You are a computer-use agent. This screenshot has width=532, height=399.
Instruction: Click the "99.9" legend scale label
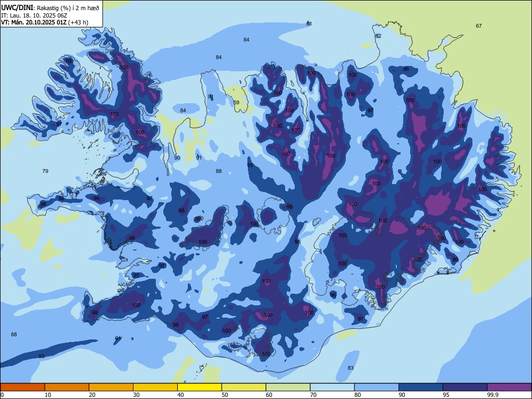coord(493,395)
